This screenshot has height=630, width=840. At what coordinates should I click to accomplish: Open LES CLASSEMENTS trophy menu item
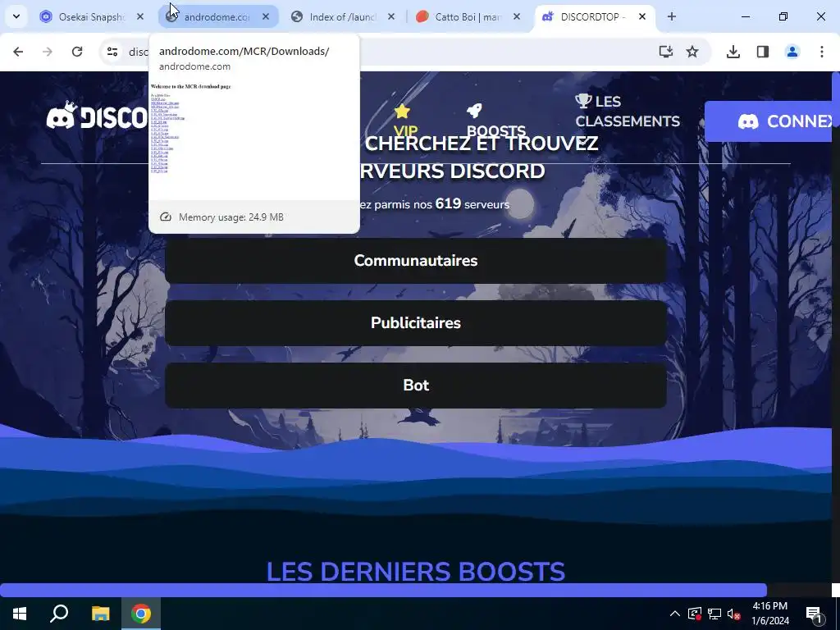628,111
